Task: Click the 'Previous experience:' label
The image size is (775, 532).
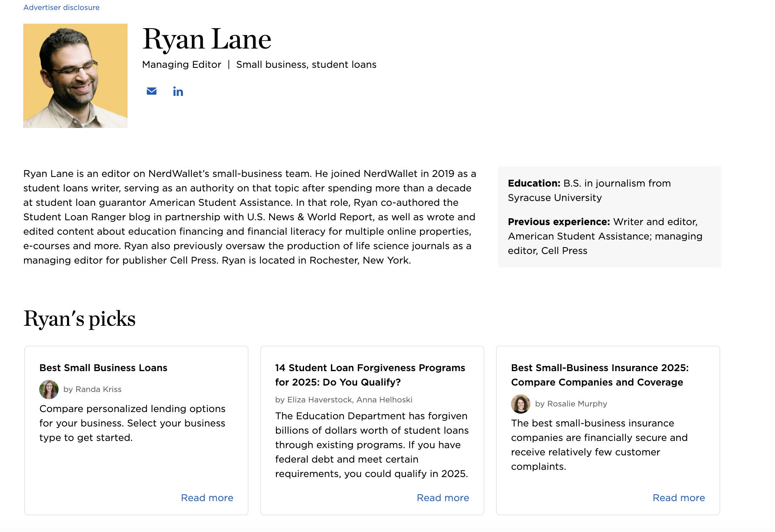Action: [x=559, y=222]
